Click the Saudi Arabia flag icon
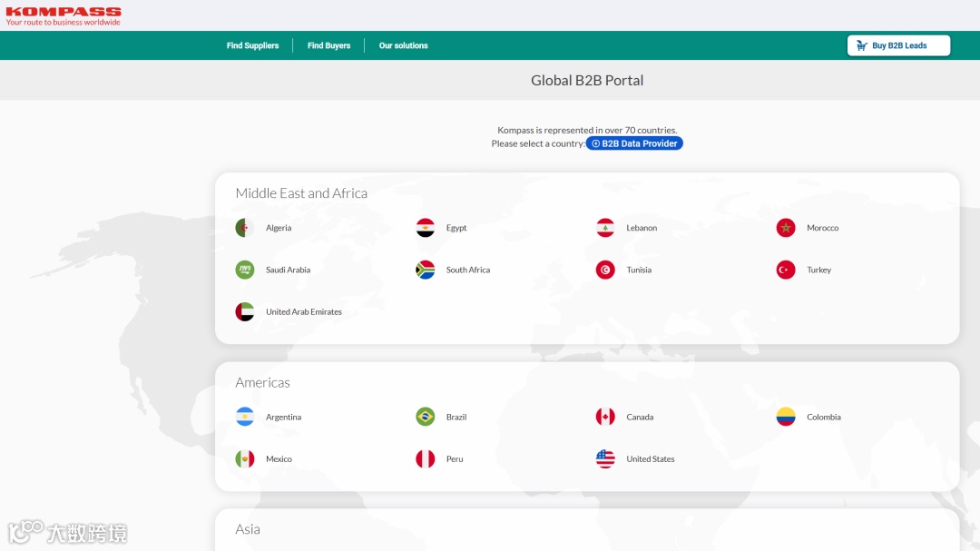 point(245,270)
